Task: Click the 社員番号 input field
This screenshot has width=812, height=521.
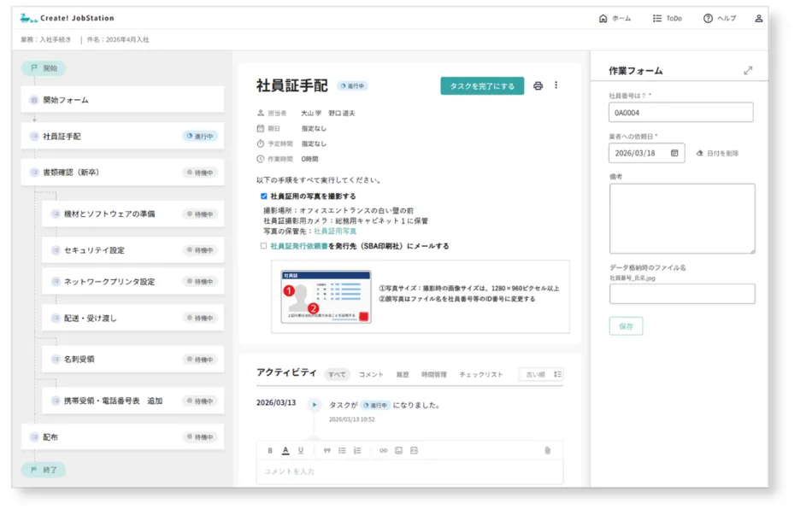Action: [x=681, y=112]
